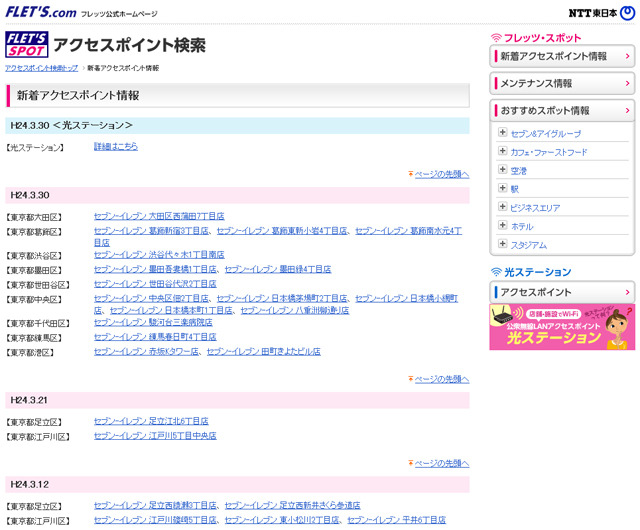This screenshot has width=640, height=530.
Task: Open セブン-イレブン 足立江北6丁目店 link
Action: 151,421
